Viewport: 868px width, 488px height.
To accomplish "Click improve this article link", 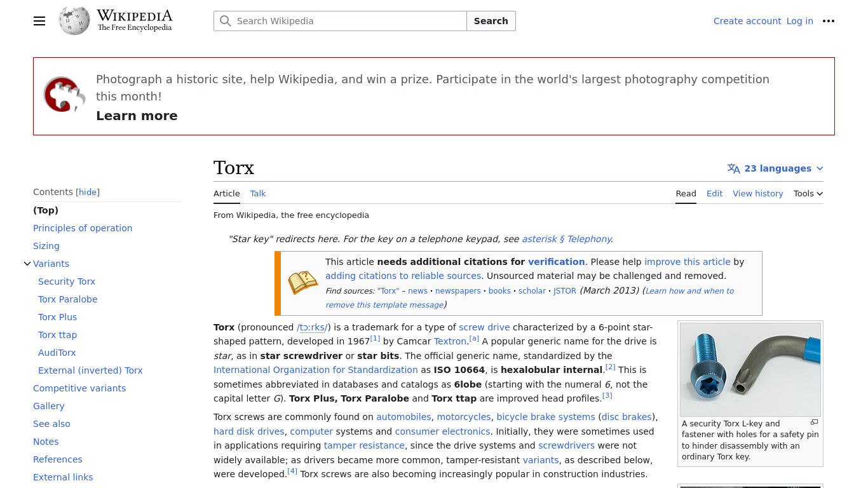I will 688,262.
